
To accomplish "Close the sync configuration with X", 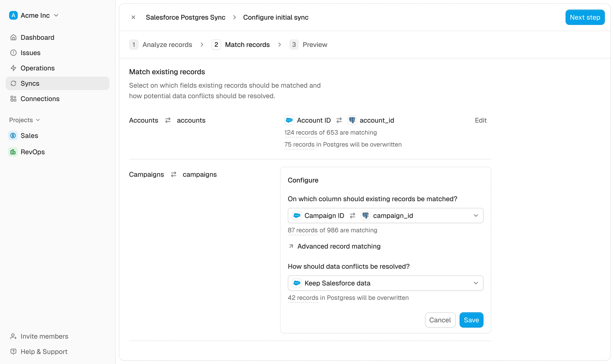I will (x=133, y=17).
